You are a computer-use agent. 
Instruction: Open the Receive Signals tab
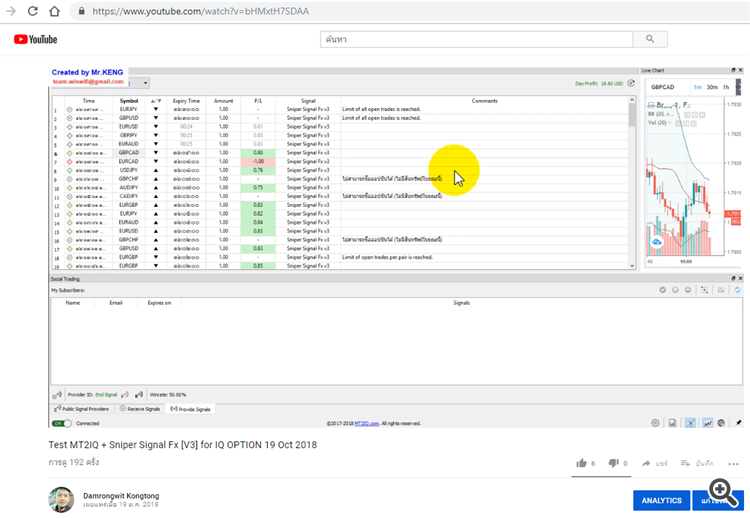click(140, 409)
